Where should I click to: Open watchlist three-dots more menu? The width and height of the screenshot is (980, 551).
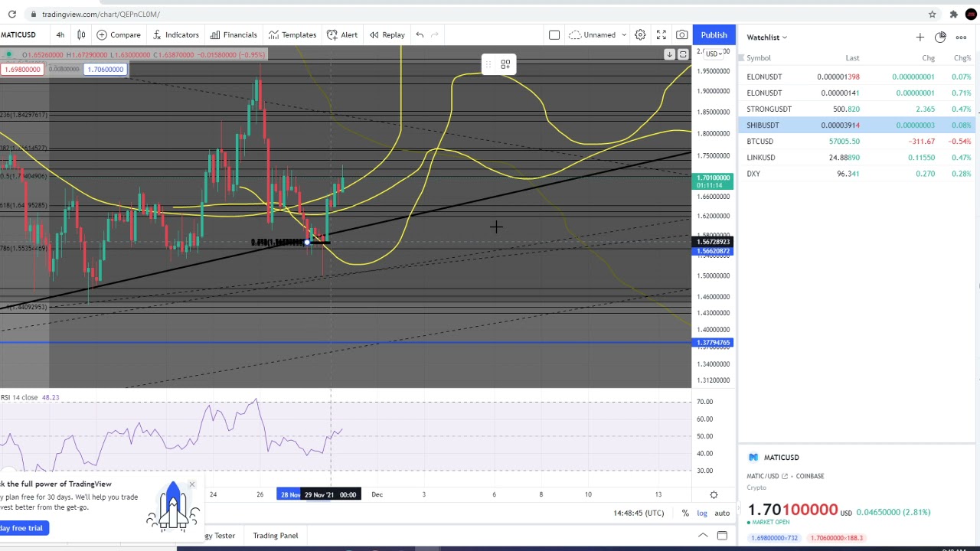(x=961, y=37)
